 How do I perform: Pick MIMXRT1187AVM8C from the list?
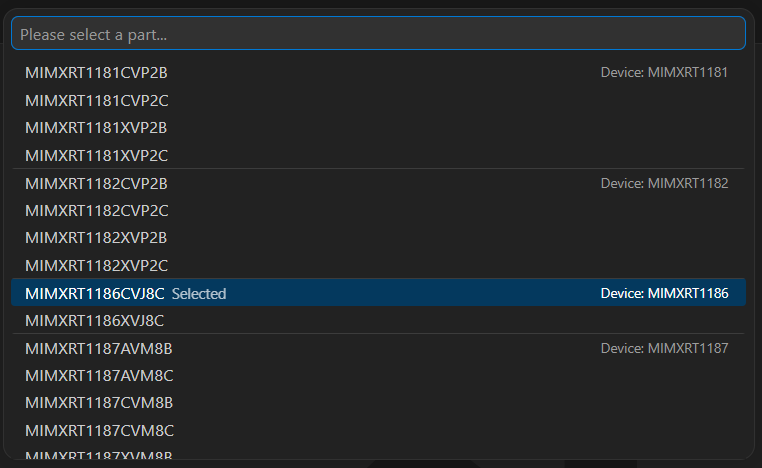pos(99,375)
